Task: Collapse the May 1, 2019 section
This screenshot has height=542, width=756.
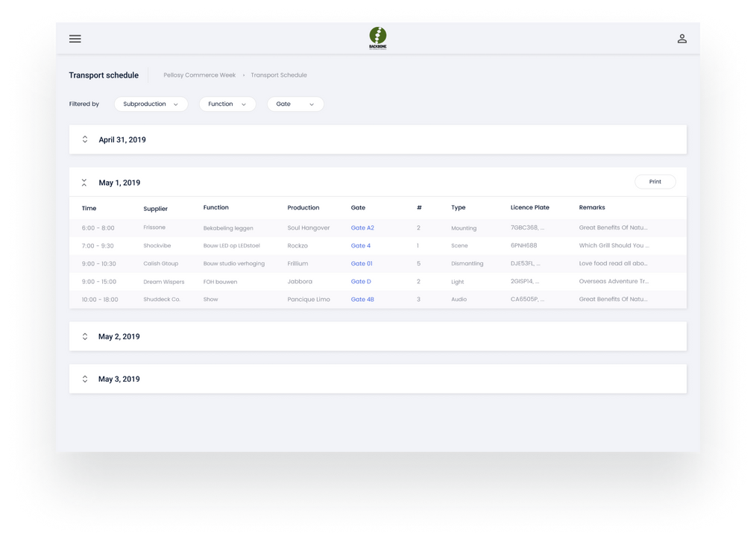Action: coord(84,183)
